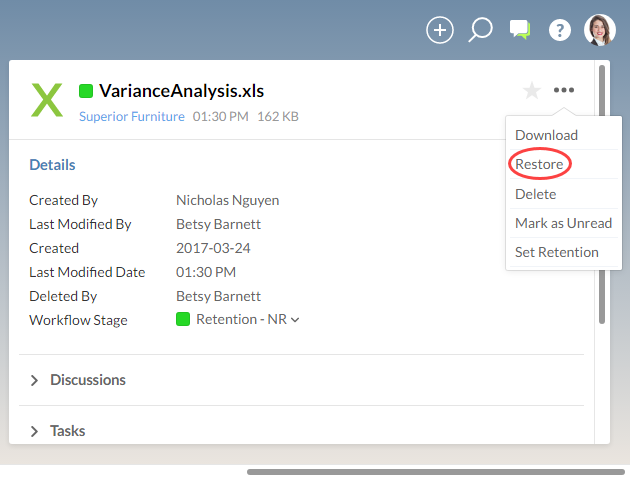Select Set Retention menu item
Image resolution: width=630 pixels, height=480 pixels.
(x=556, y=252)
